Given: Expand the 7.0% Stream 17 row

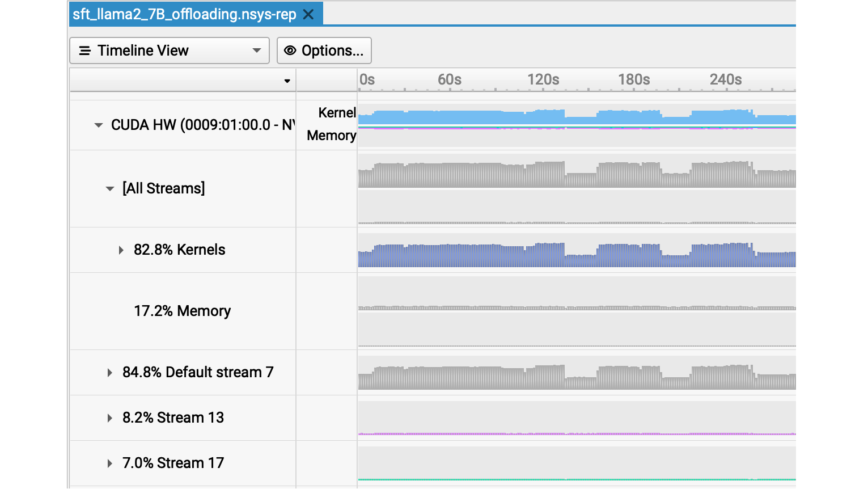Looking at the screenshot, I should [x=109, y=463].
